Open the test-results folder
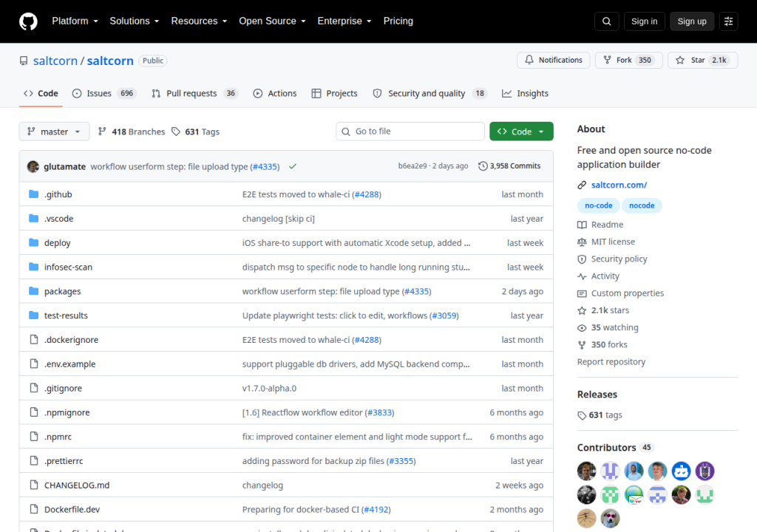This screenshot has width=757, height=532. coord(66,316)
